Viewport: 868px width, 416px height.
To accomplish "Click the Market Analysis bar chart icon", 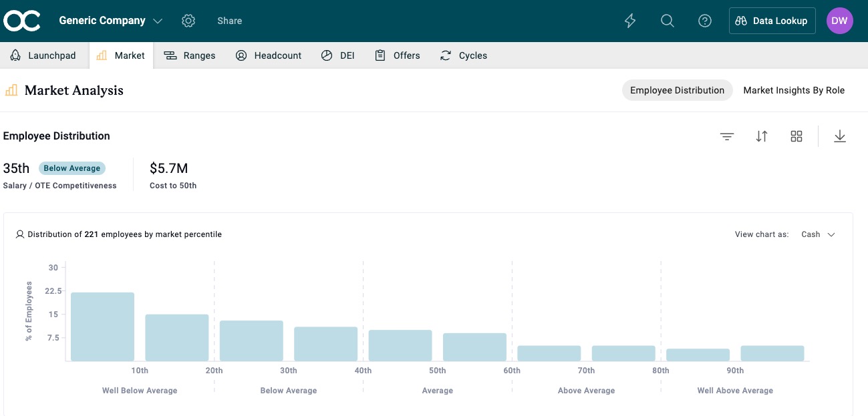I will tap(11, 90).
